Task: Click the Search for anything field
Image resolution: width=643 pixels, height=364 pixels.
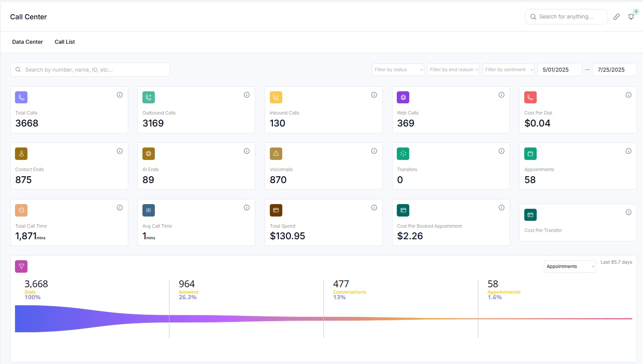Action: pos(566,17)
